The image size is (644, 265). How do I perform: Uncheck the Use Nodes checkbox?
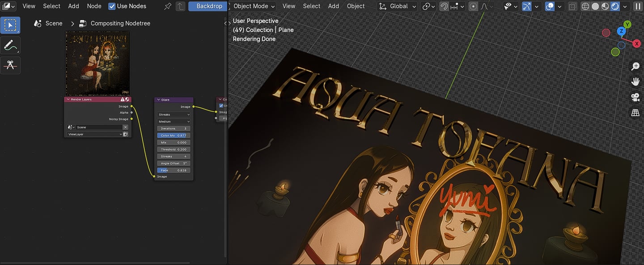tap(112, 6)
